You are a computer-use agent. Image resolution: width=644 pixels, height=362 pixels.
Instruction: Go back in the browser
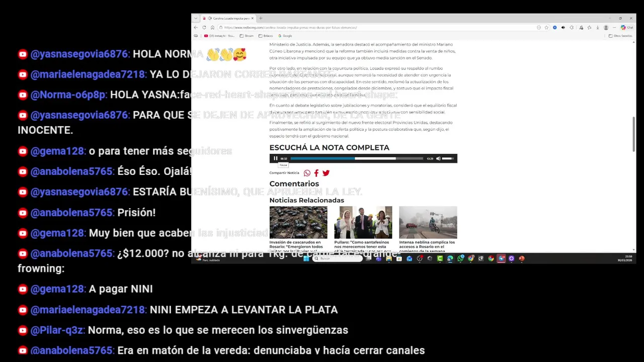click(195, 28)
